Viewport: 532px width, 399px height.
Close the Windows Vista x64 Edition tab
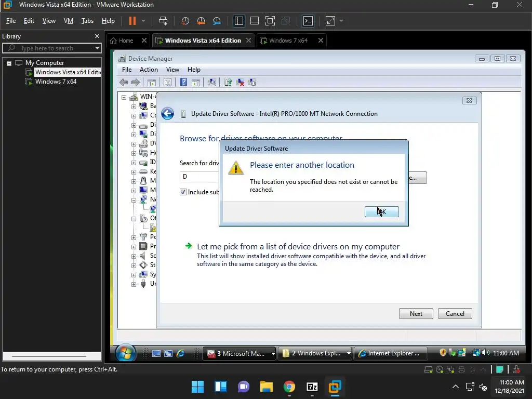248,41
